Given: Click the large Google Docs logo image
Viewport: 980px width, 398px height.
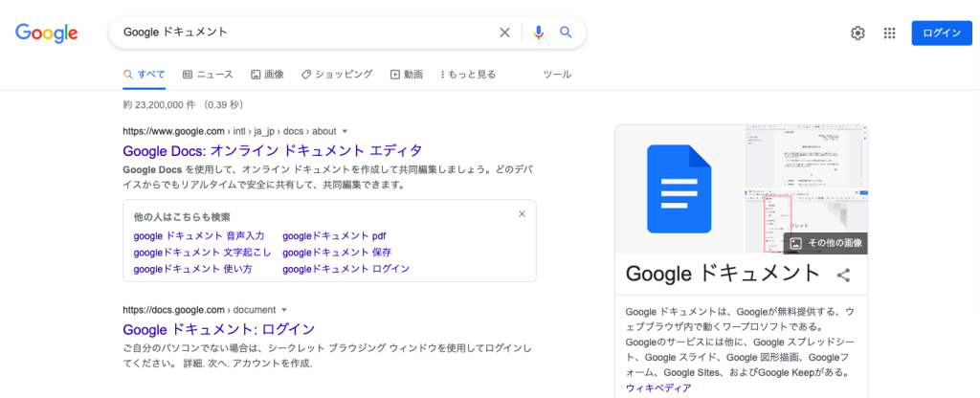Looking at the screenshot, I should click(679, 188).
